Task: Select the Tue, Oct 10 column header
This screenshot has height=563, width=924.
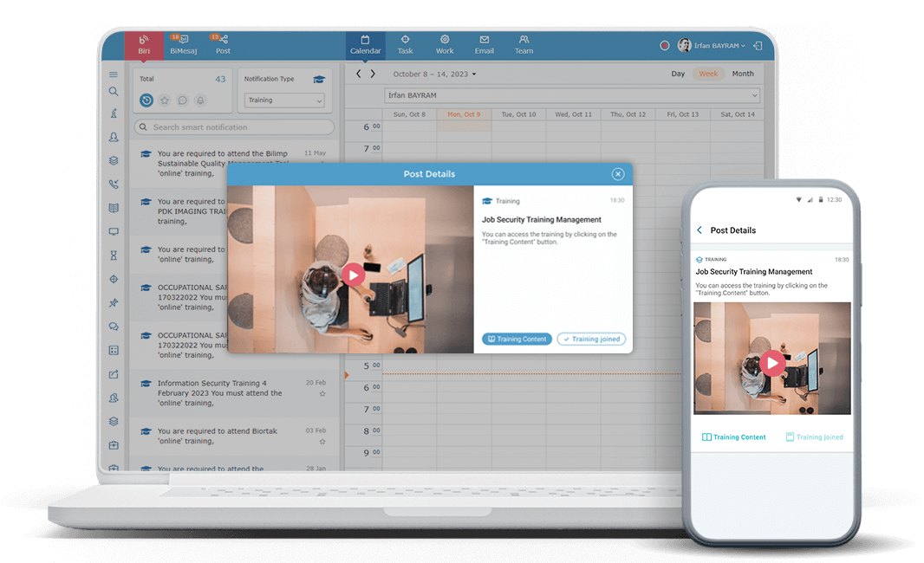Action: point(518,114)
